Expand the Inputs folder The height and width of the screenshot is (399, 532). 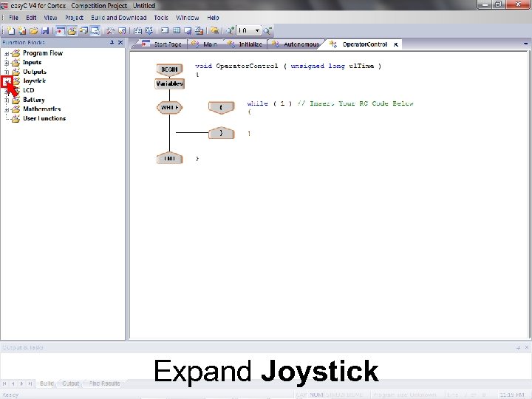[7, 63]
